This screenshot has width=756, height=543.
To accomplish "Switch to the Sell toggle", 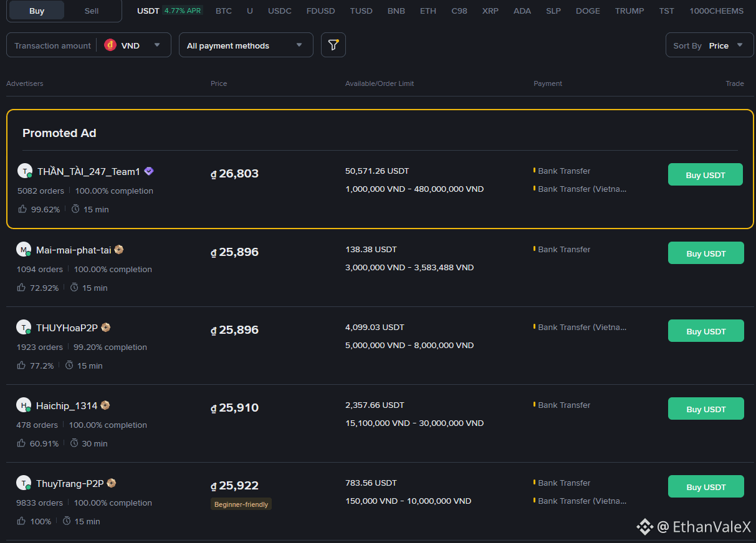I will coord(92,11).
